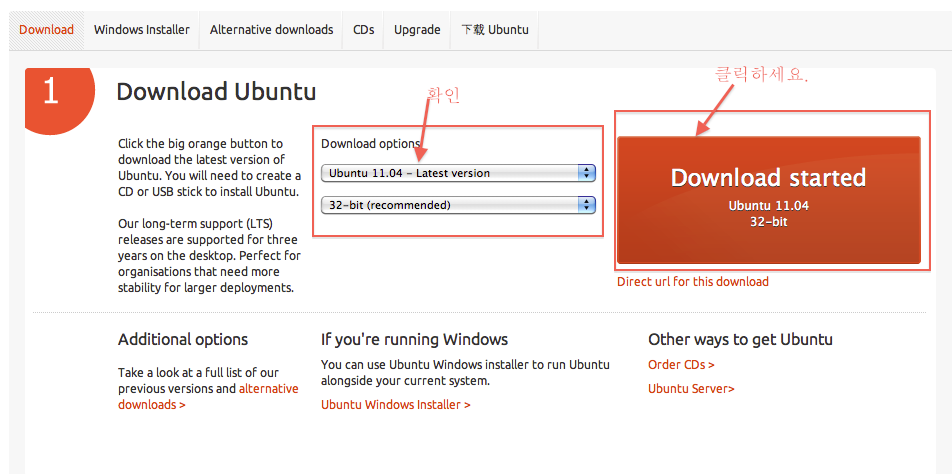Click the Additional options heading
The width and height of the screenshot is (952, 474).
(x=183, y=339)
